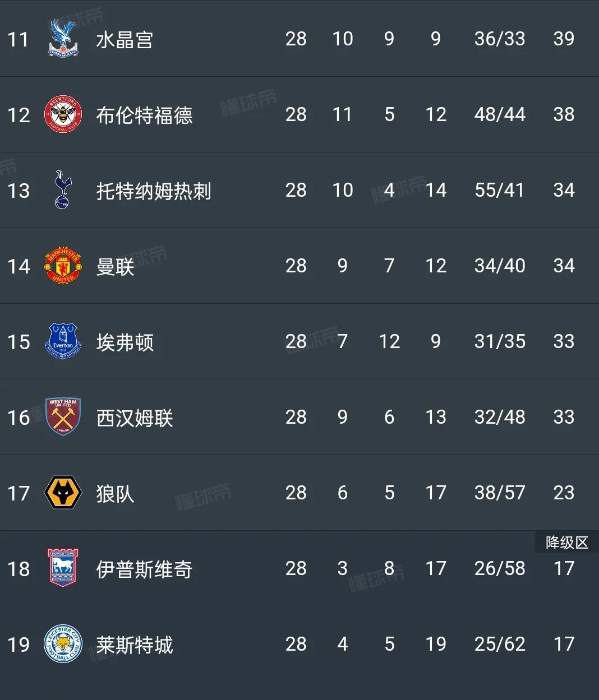Click the Tottenham Hotspur cockerel badge
The height and width of the screenshot is (700, 599).
click(x=62, y=191)
